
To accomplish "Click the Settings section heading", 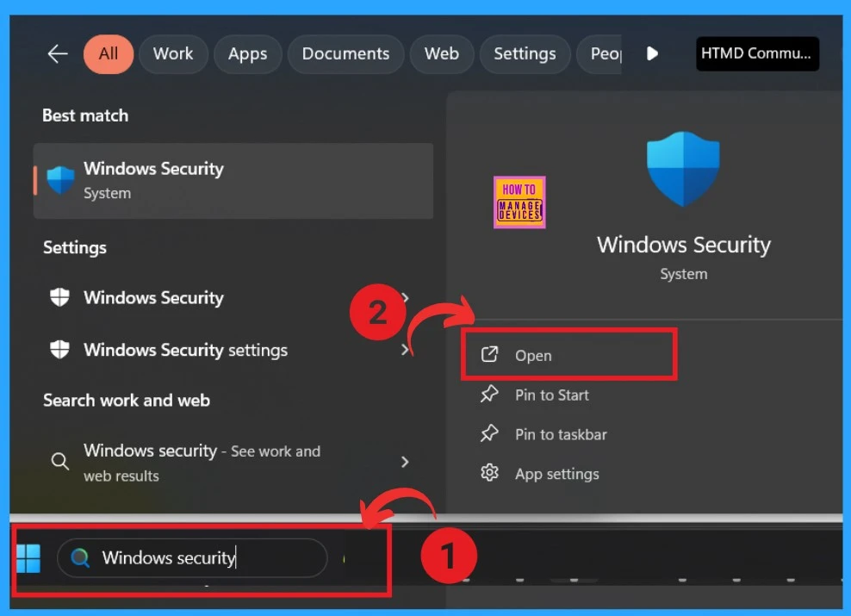I will tap(75, 247).
